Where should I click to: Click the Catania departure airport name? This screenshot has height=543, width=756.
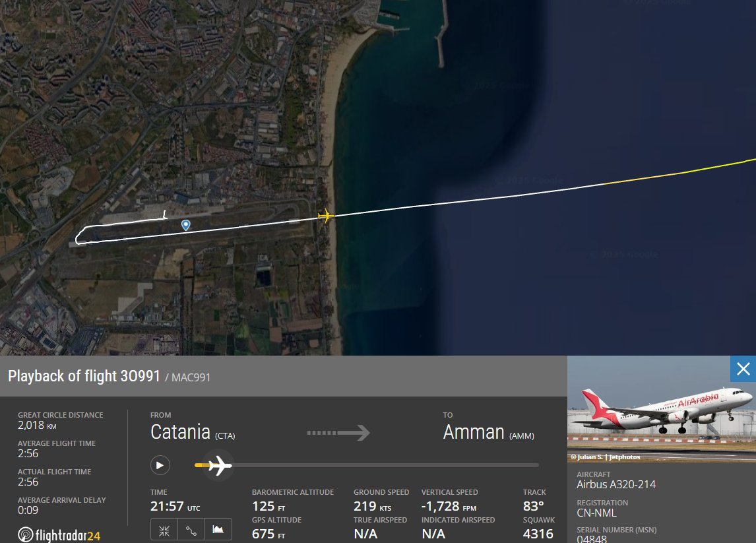(180, 432)
